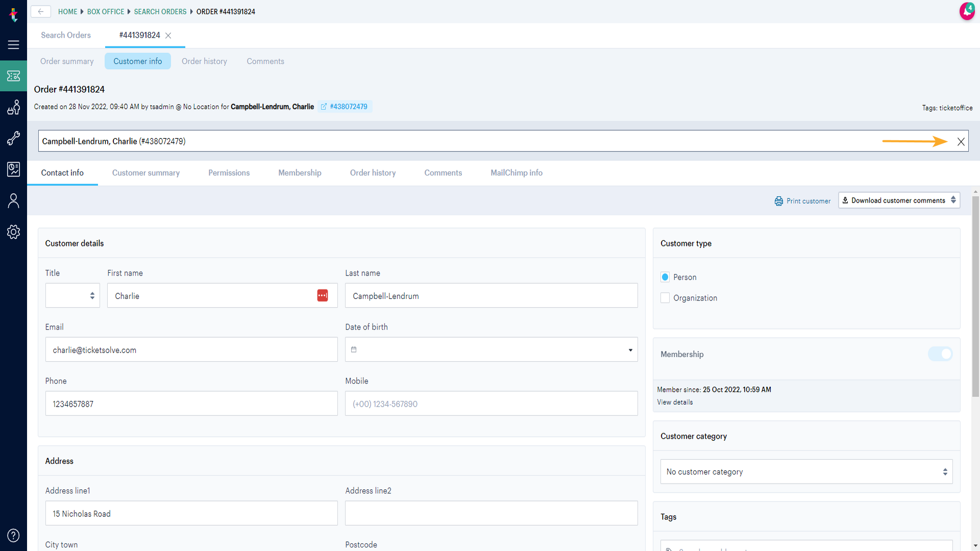Screen dimensions: 980x551
Task: Click the SEARCH ORDERS breadcrumb
Action: coord(160,12)
